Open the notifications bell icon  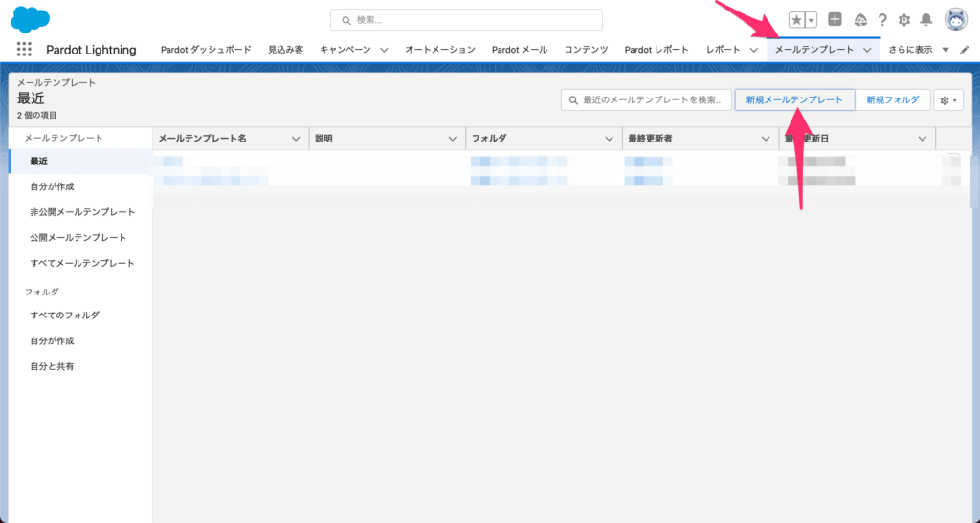pos(925,20)
